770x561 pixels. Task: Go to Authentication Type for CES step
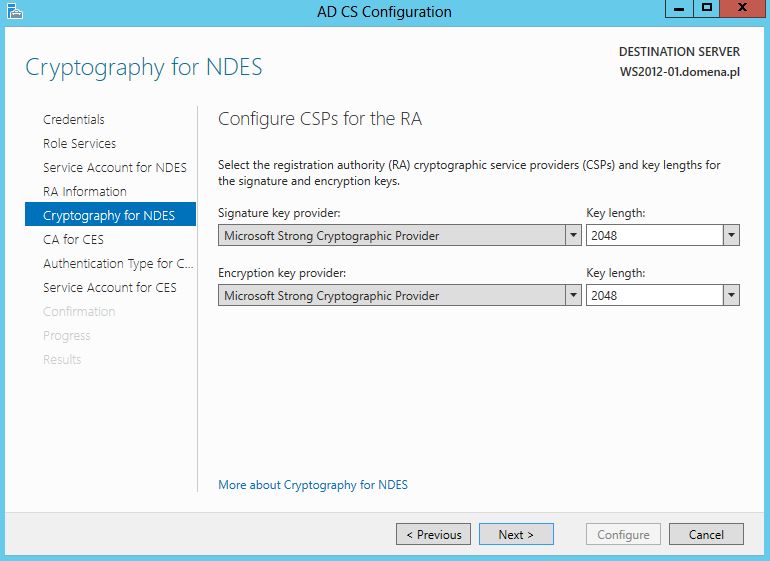(x=118, y=263)
